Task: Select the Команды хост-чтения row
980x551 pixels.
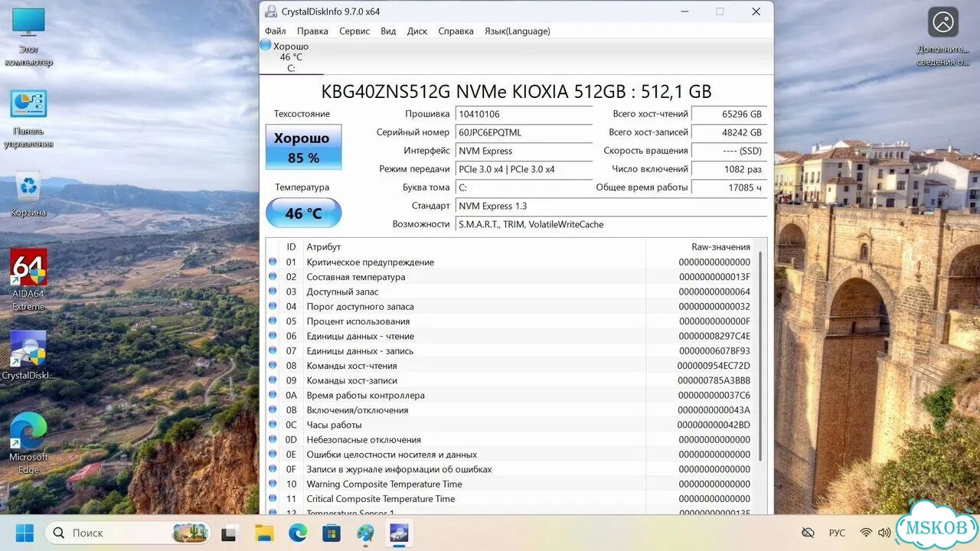Action: pyautogui.click(x=511, y=366)
